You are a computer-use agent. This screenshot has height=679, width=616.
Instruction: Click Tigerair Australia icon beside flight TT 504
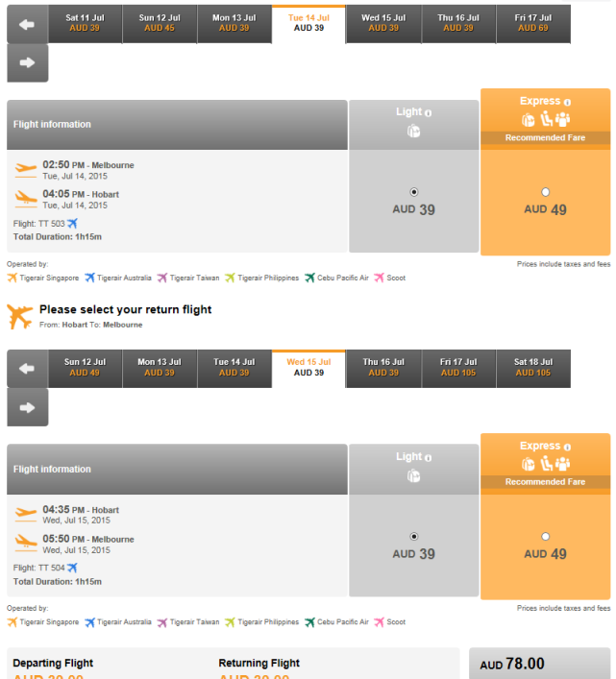pos(72,568)
